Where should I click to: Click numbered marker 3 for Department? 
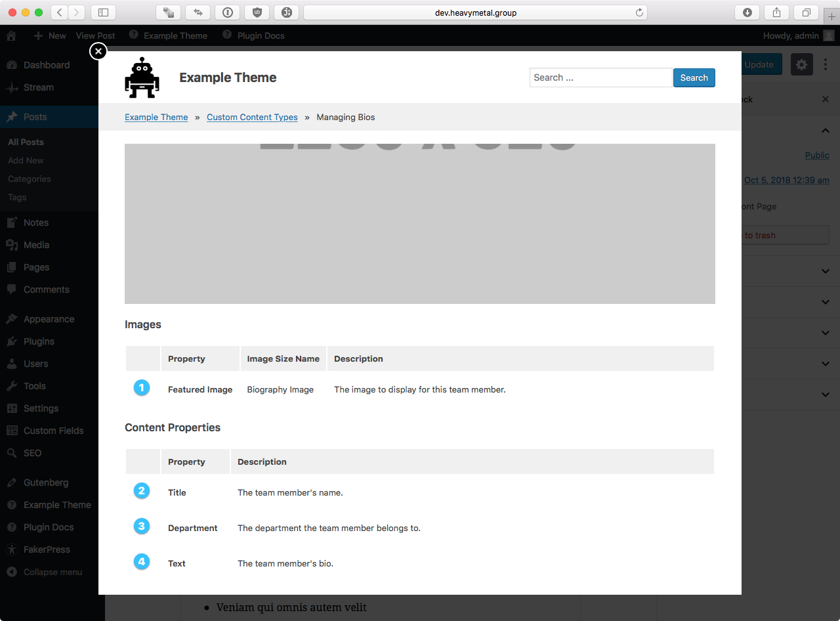tap(142, 526)
